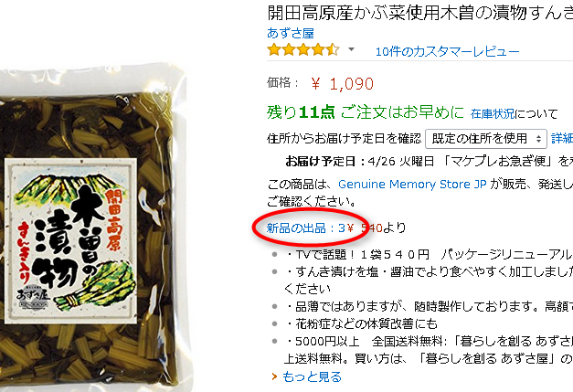The height and width of the screenshot is (392, 573).
Task: Click the 木曽の漬物 package label
Action: tap(70, 241)
